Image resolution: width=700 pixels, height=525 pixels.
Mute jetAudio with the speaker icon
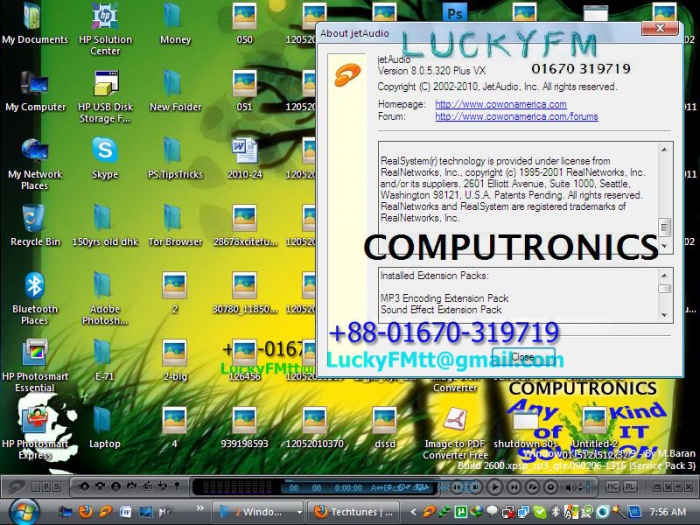571,487
